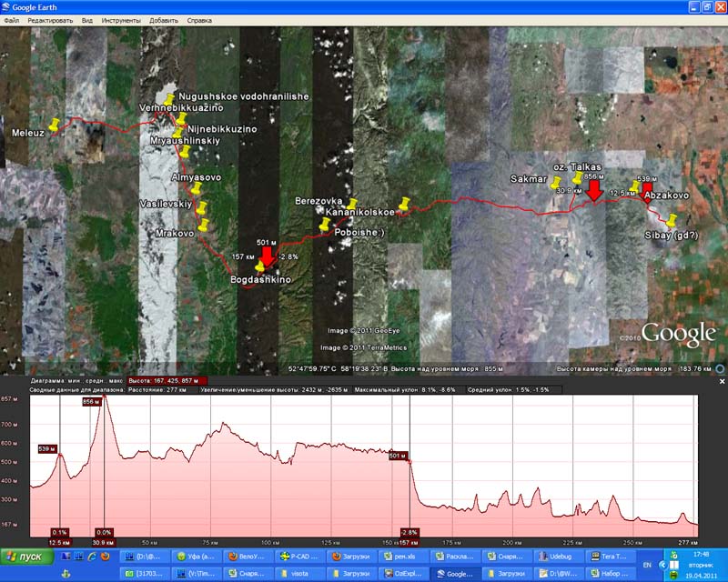This screenshot has width=728, height=582.
Task: Click the Максимальный уклон summary field
Action: click(x=405, y=390)
